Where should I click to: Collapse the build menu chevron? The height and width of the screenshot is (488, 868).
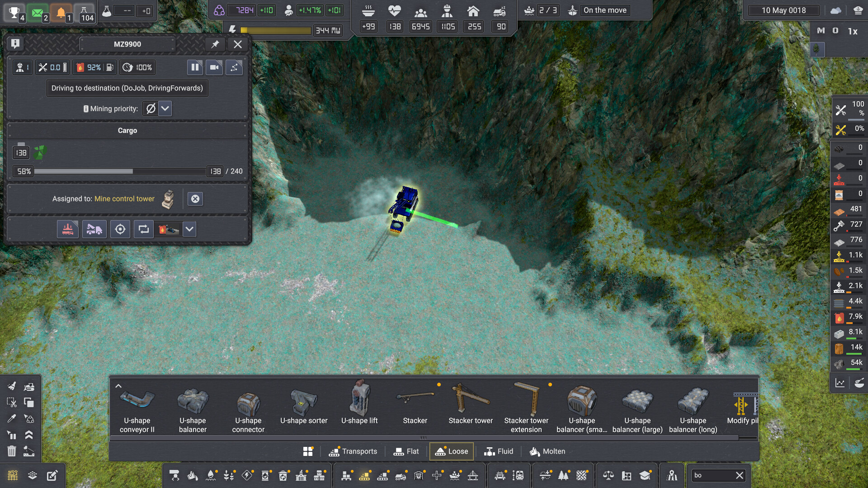(118, 386)
